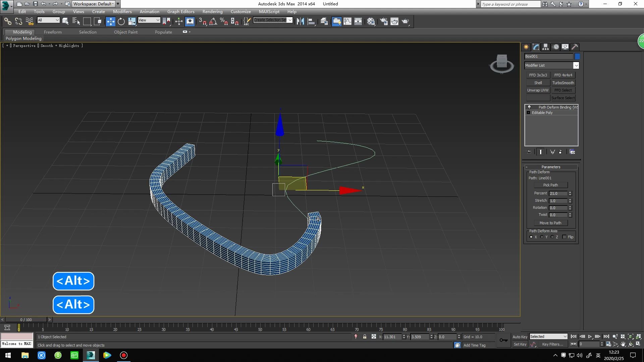Expand the Editable Poly stack entry

point(529,113)
